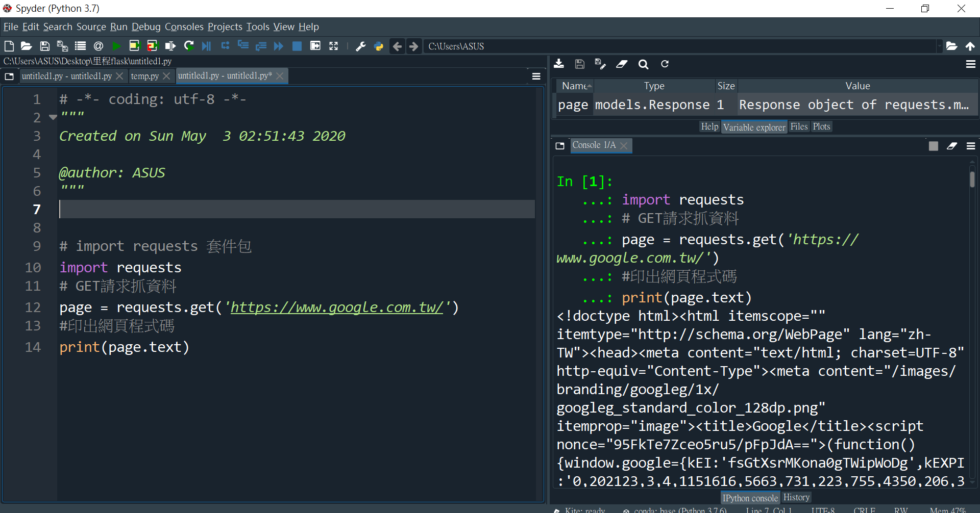
Task: Step return in debugger toolbar
Action: [x=261, y=46]
